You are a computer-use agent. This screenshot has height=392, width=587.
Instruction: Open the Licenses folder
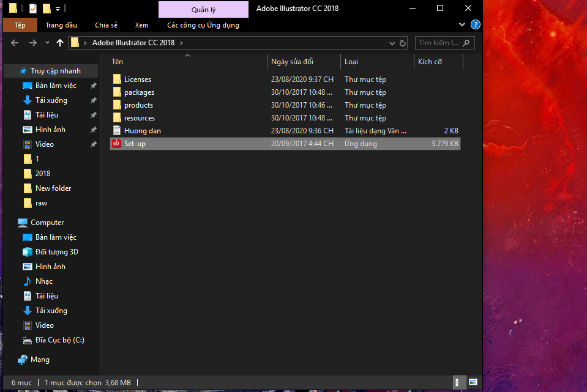[137, 80]
